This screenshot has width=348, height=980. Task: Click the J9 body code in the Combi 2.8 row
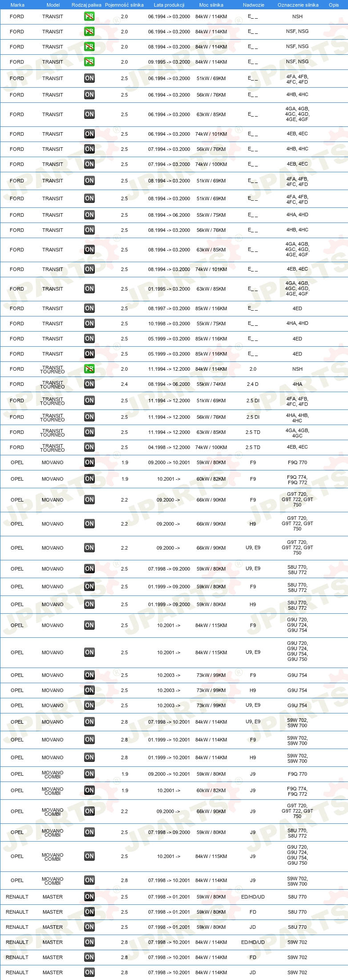click(x=253, y=880)
